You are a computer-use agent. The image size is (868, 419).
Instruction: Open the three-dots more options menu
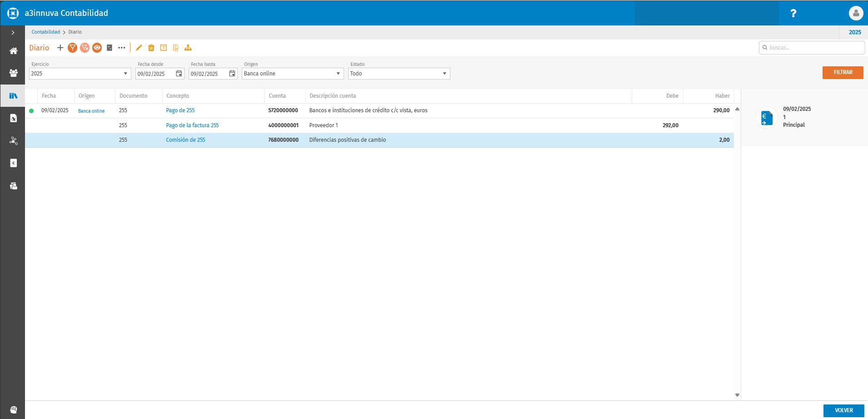click(121, 48)
